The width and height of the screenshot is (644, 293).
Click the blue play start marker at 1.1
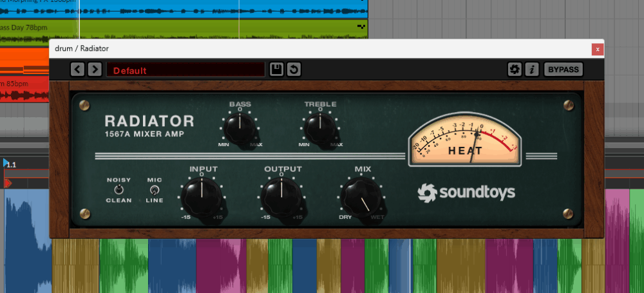(x=5, y=163)
